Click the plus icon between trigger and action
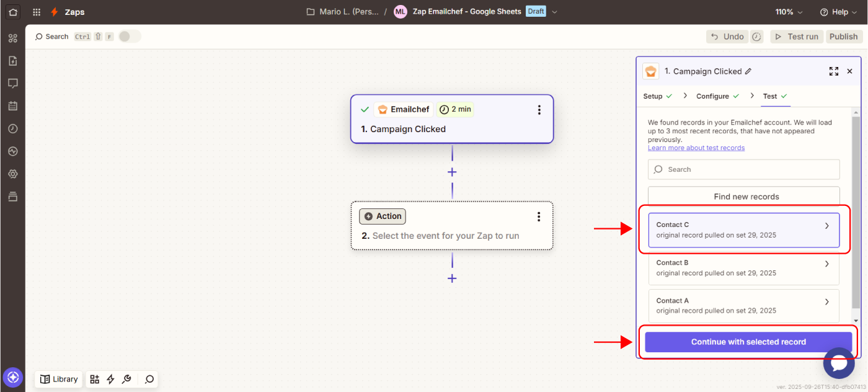The image size is (868, 392). pyautogui.click(x=452, y=172)
